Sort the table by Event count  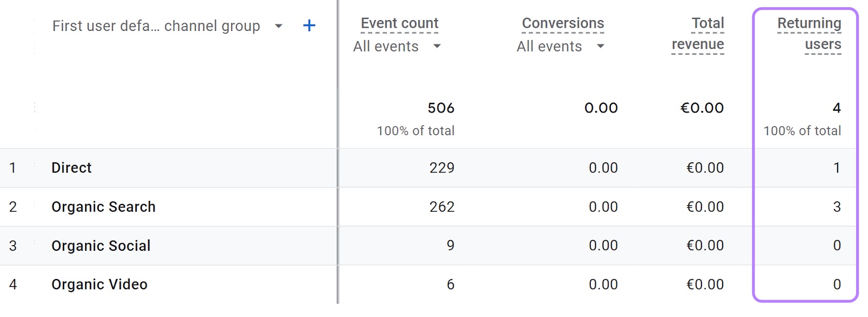pos(399,23)
